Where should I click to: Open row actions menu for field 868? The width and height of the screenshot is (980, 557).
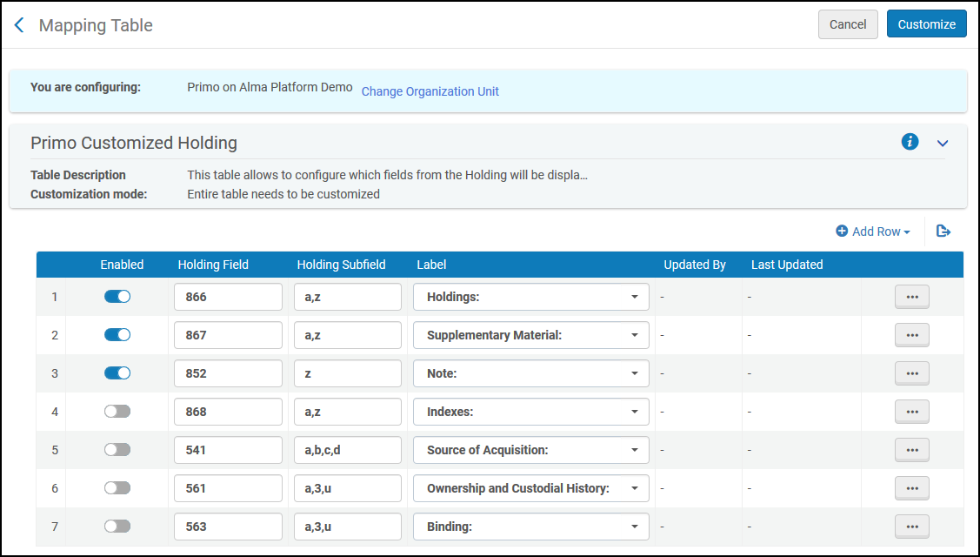(x=911, y=412)
